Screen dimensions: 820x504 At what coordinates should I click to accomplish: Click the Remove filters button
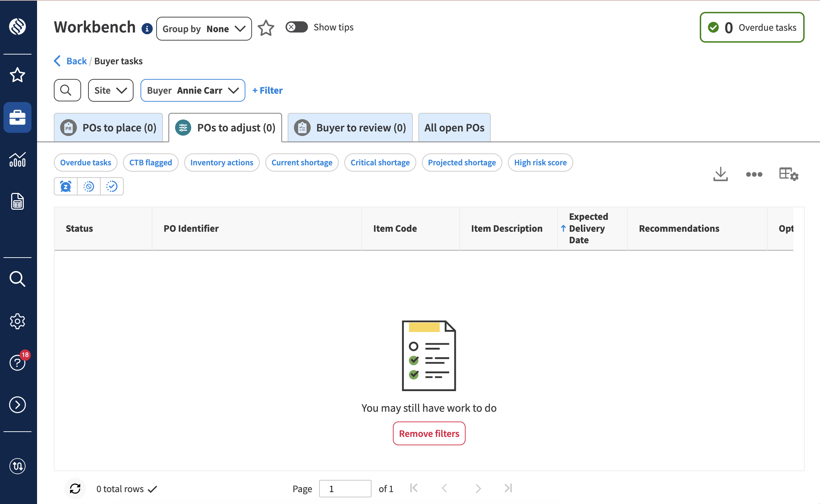click(x=429, y=433)
